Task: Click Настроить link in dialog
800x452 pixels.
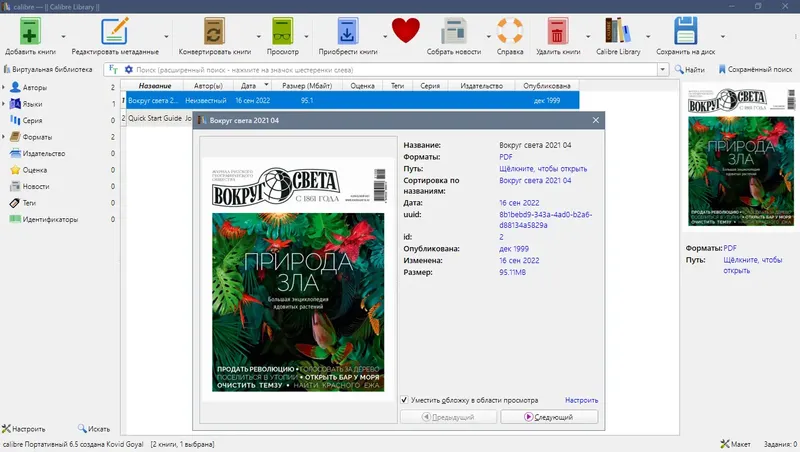Action: point(581,400)
